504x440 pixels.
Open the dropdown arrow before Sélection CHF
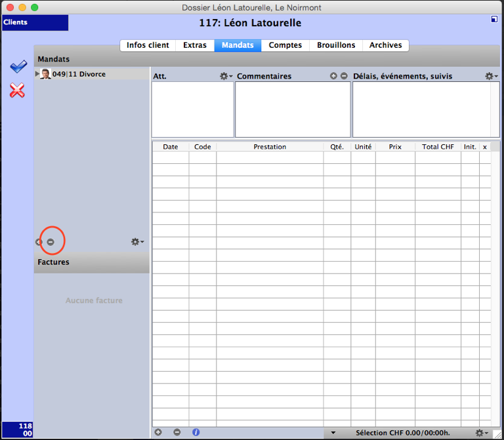tap(333, 433)
